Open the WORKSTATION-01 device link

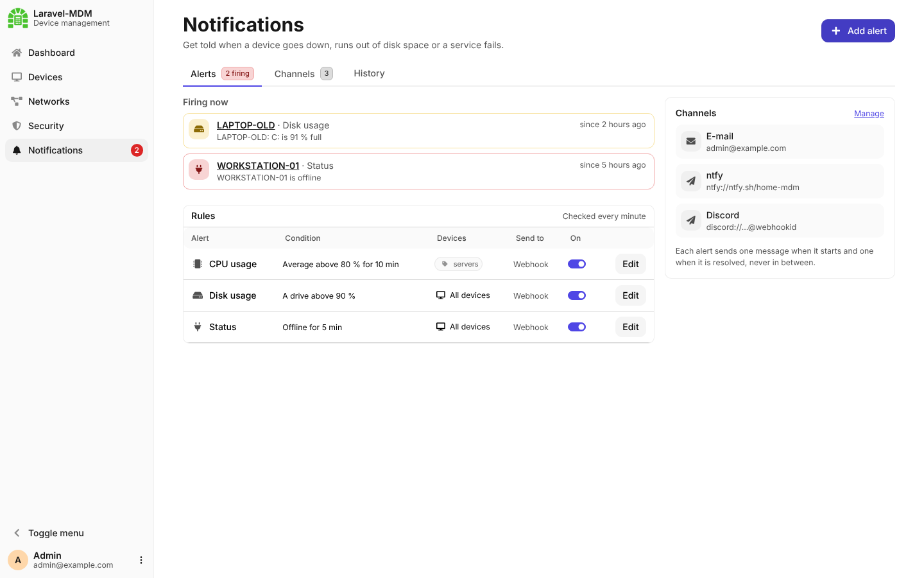pos(258,166)
